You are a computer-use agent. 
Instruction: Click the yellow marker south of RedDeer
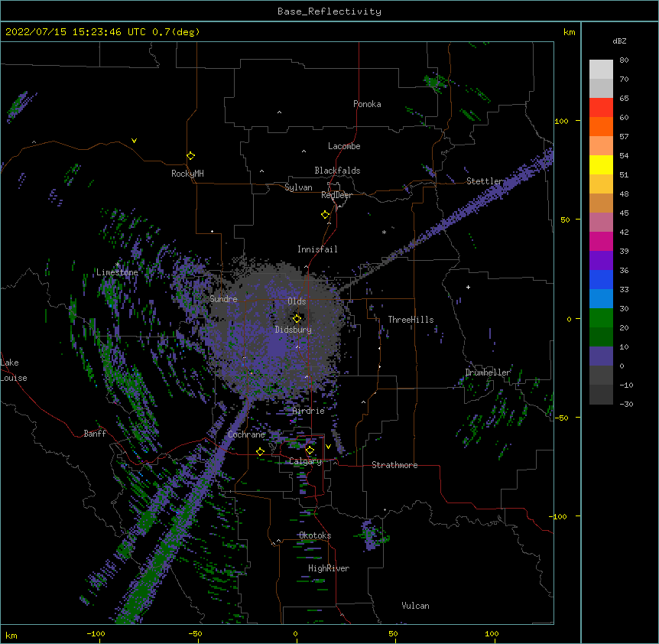point(325,215)
